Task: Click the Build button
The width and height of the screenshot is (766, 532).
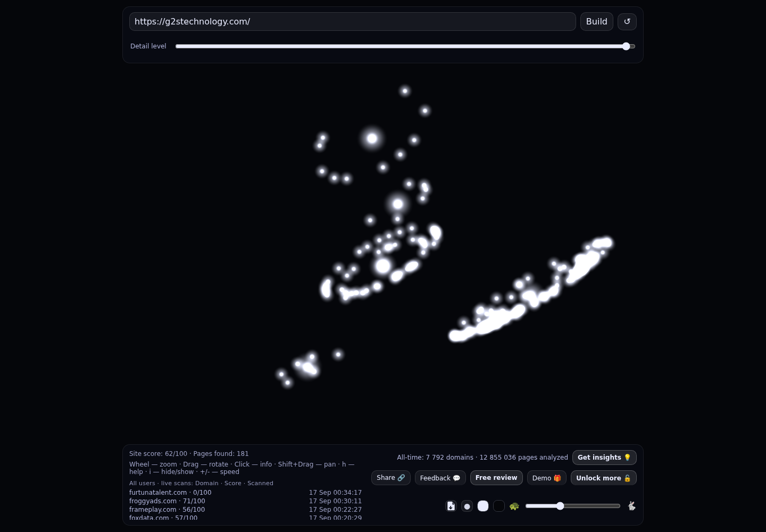Action: click(597, 21)
